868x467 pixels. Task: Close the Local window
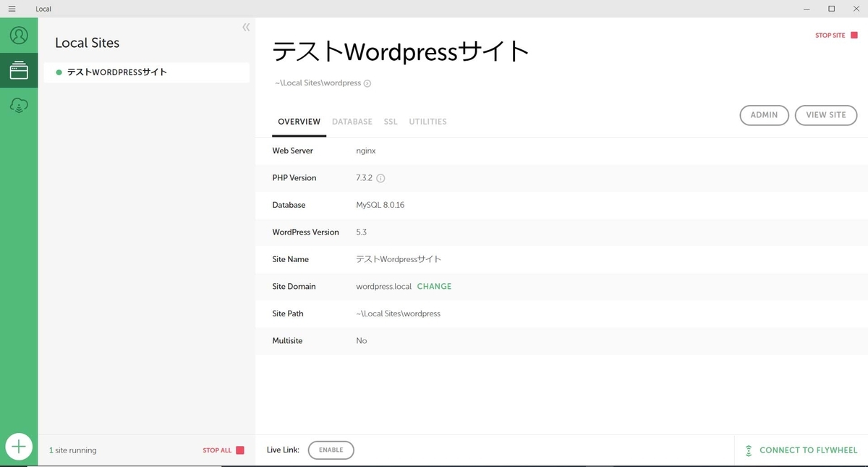(856, 9)
